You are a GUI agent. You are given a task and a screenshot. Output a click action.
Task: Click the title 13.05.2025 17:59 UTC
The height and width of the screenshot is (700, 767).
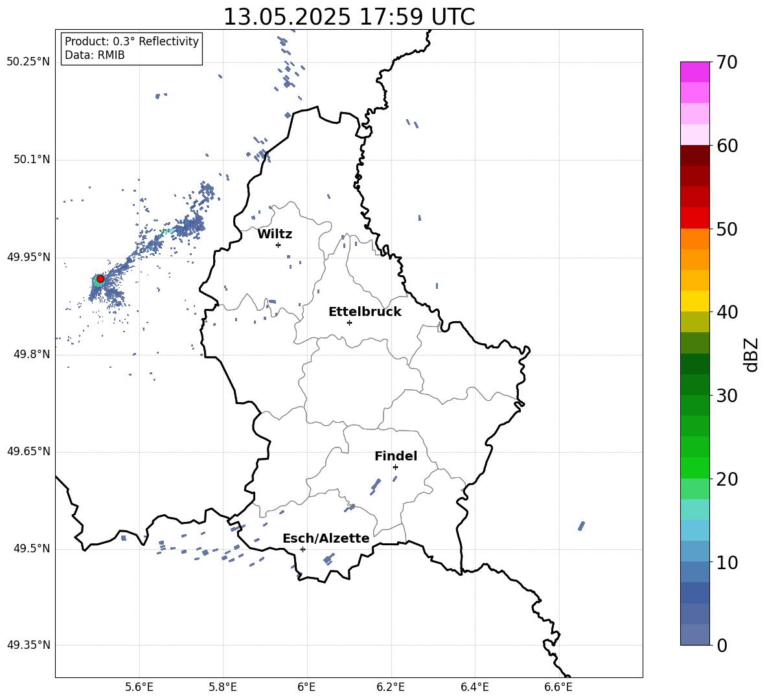349,17
